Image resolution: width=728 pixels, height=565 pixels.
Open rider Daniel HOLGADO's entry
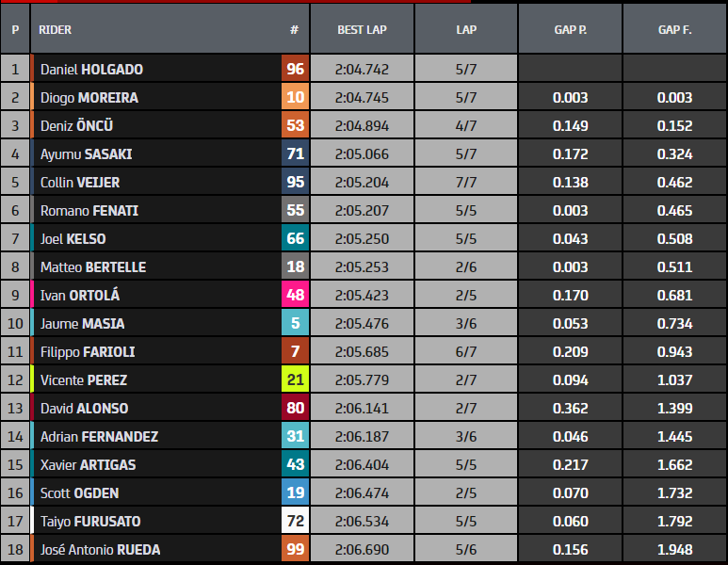(x=91, y=70)
